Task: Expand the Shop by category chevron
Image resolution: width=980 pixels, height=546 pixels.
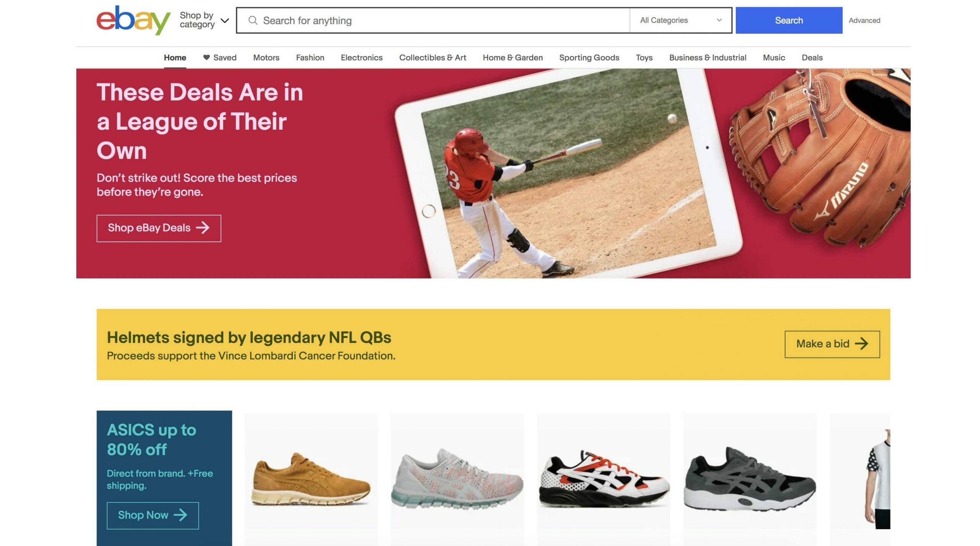Action: click(225, 20)
